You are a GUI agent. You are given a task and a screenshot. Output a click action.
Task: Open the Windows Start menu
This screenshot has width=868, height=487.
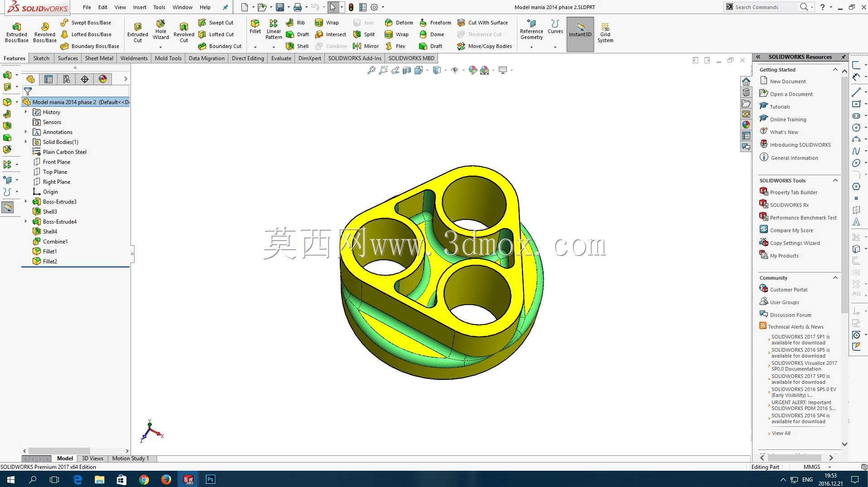point(11,479)
